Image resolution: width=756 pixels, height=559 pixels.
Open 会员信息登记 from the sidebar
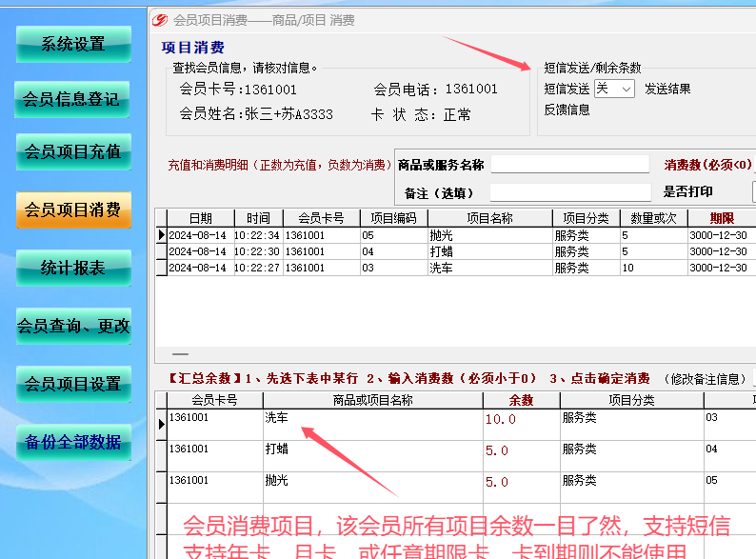click(x=71, y=99)
